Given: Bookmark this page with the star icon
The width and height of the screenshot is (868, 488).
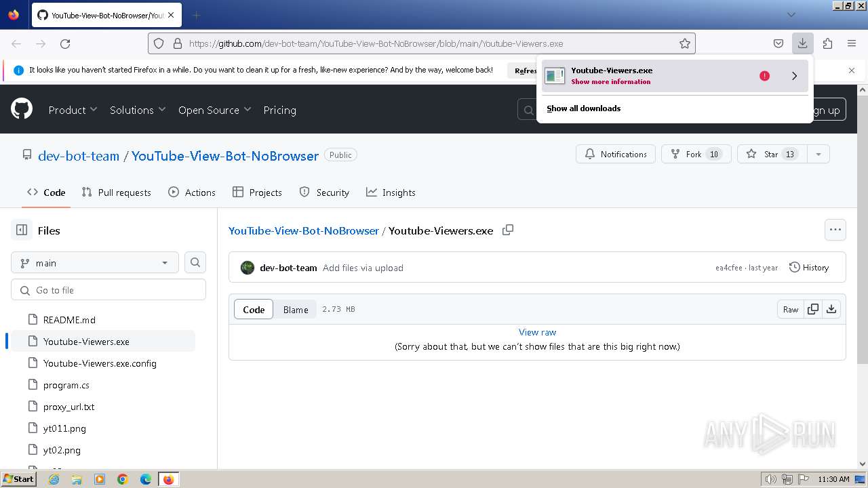Looking at the screenshot, I should tap(685, 43).
